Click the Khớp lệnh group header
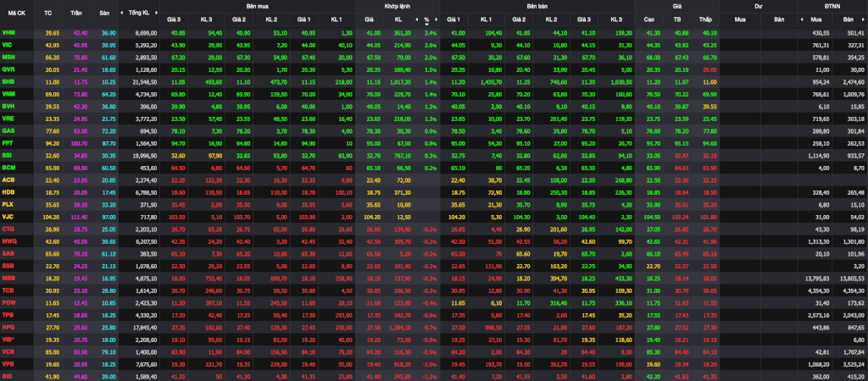The image size is (868, 381). point(398,5)
